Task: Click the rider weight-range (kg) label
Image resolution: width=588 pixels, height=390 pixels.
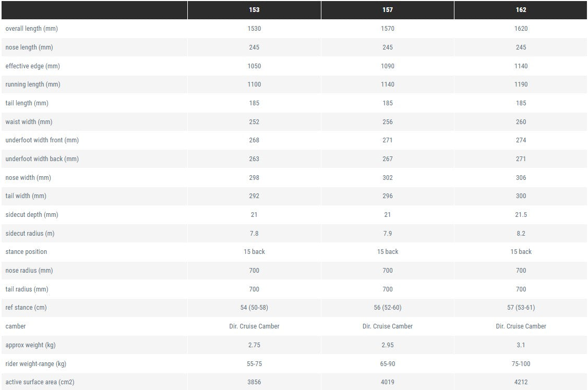Action: pos(36,364)
